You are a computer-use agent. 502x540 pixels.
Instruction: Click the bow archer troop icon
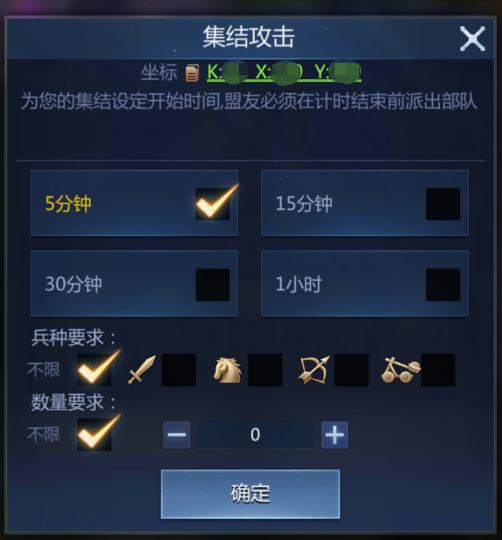point(314,370)
